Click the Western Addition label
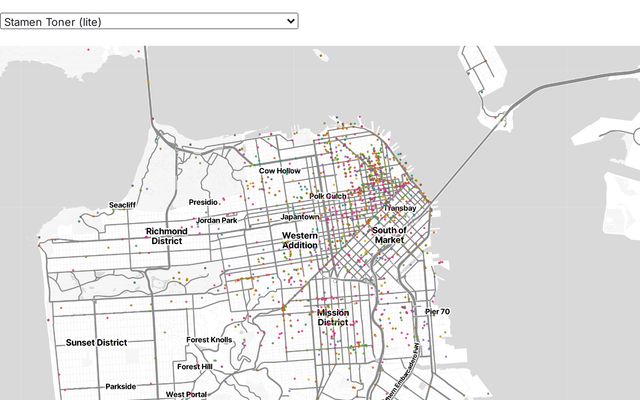Viewport: 640px width, 400px height. coord(300,240)
